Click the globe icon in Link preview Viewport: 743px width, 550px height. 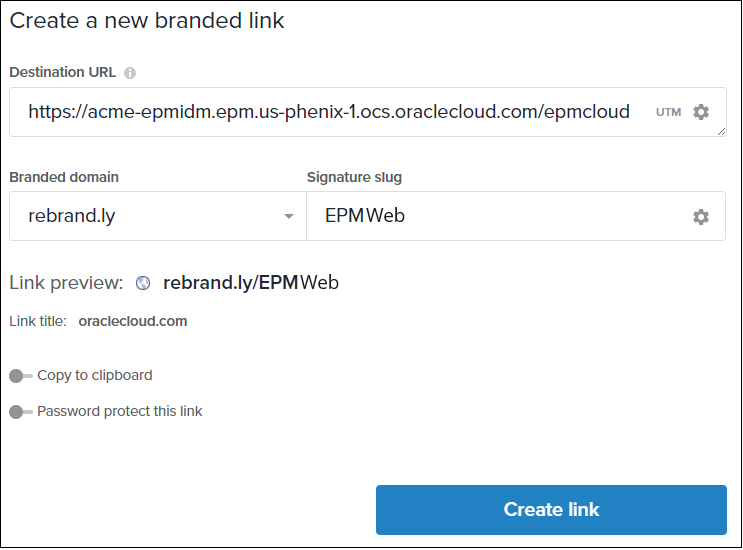pos(143,283)
